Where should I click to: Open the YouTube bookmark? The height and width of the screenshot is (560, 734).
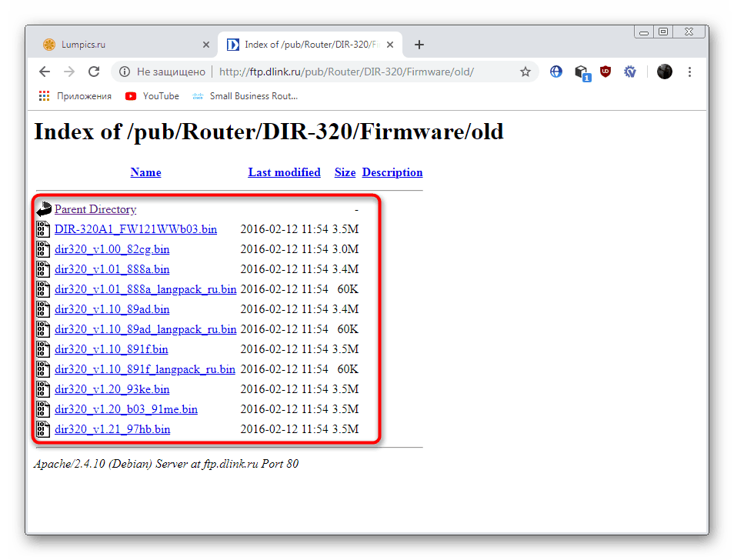(152, 96)
